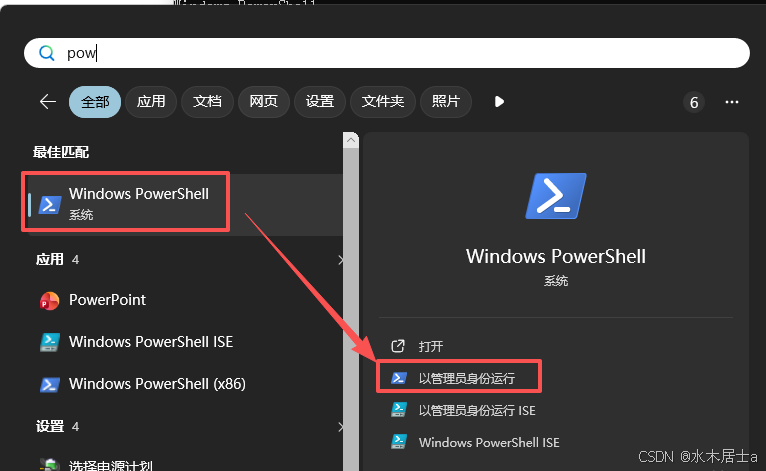
Task: Click 系统 label under preview title
Action: 556,281
